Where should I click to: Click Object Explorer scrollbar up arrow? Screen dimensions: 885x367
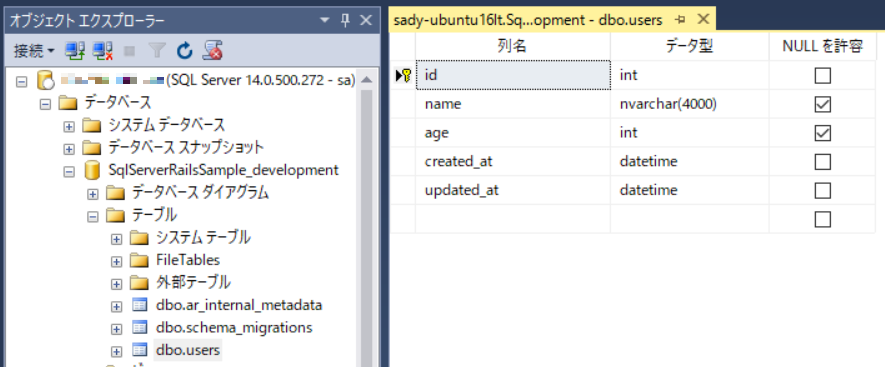point(366,80)
